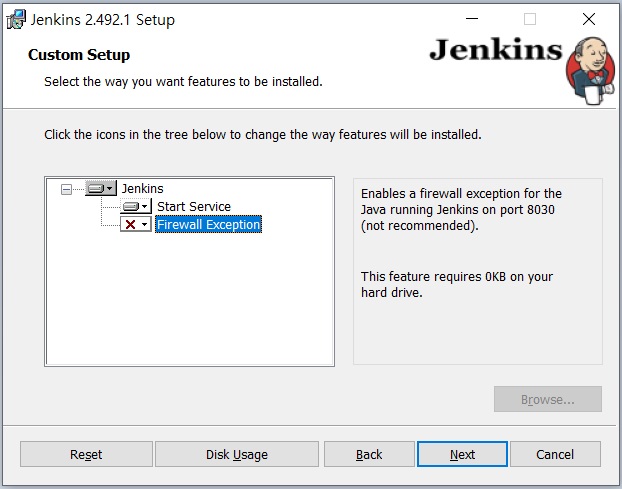Click 'This feature requires 0KB' text
The height and width of the screenshot is (489, 622).
(457, 284)
